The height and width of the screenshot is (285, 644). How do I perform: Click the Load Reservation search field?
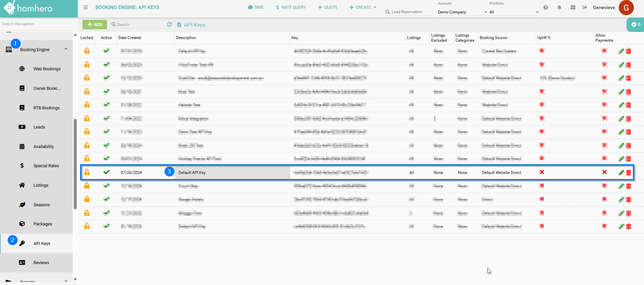click(409, 12)
